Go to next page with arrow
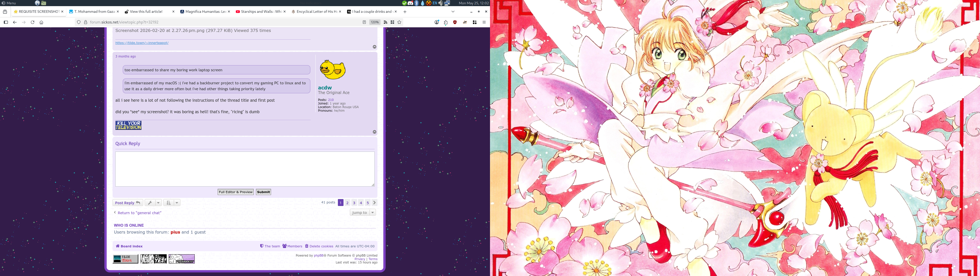This screenshot has height=276, width=980. point(374,203)
